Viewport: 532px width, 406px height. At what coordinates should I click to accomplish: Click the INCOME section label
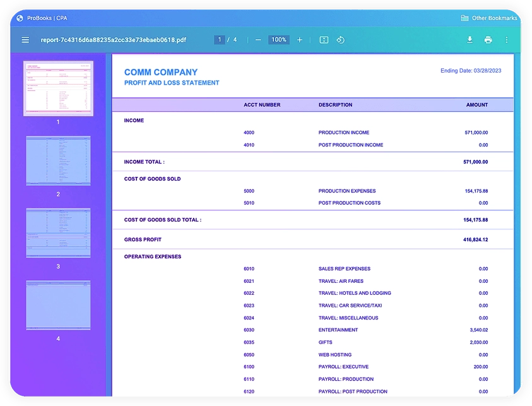tap(134, 121)
